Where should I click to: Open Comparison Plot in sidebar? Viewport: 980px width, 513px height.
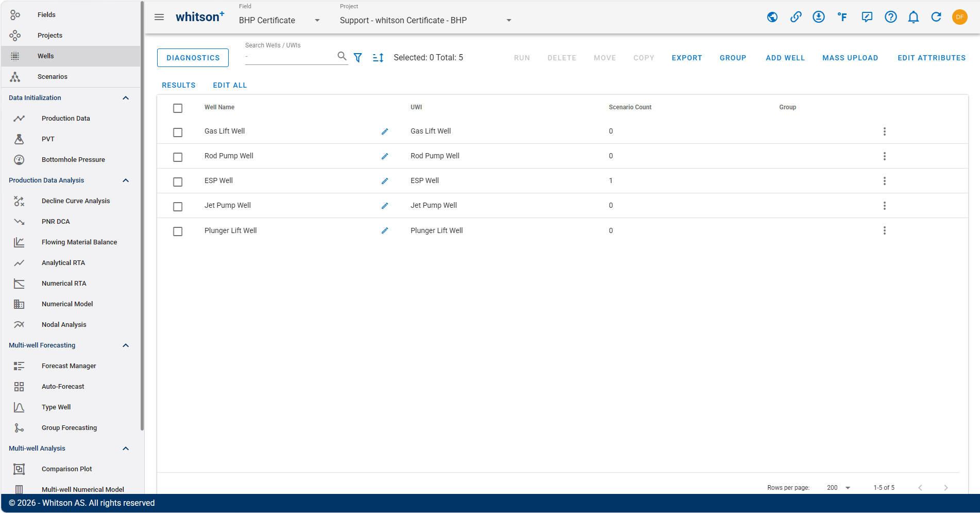pos(71,469)
